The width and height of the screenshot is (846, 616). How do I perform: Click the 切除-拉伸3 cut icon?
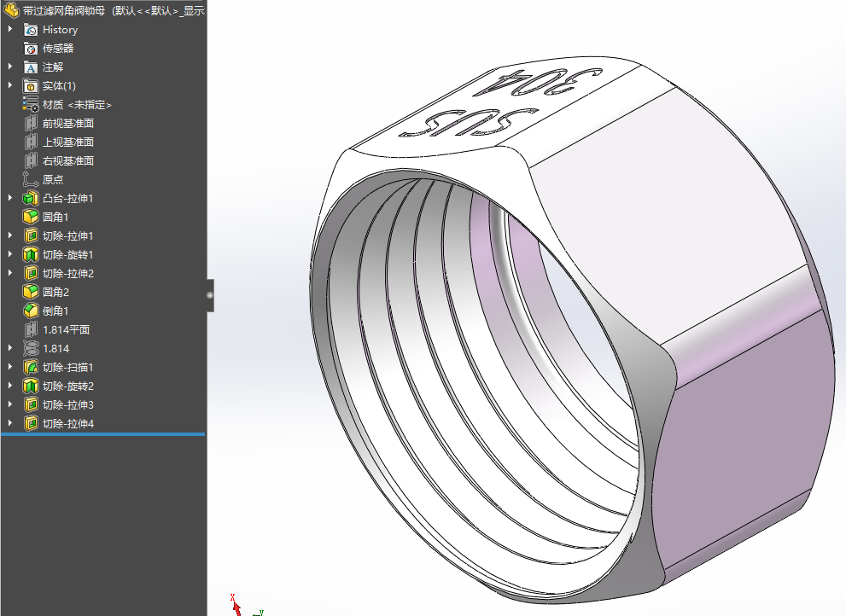coord(31,404)
